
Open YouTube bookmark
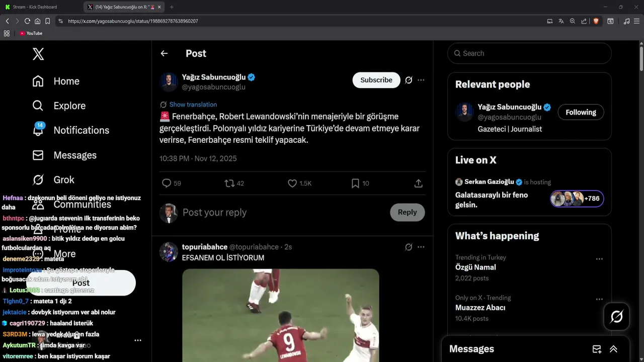tap(31, 33)
